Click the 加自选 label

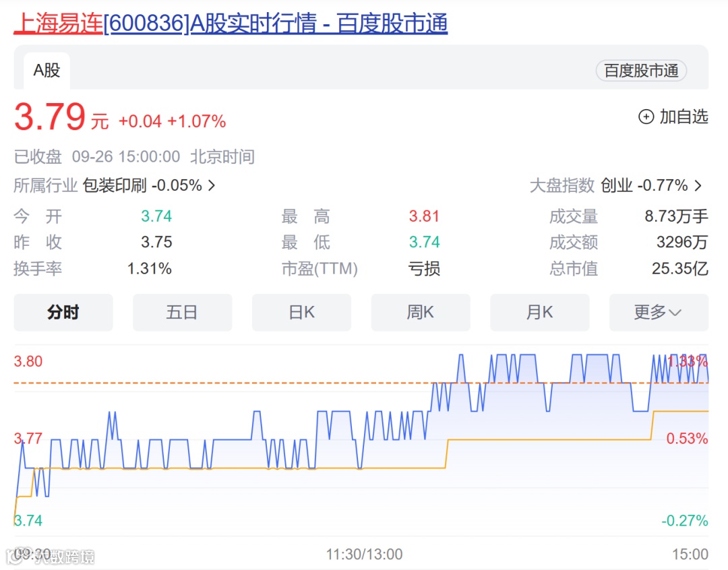pyautogui.click(x=684, y=117)
